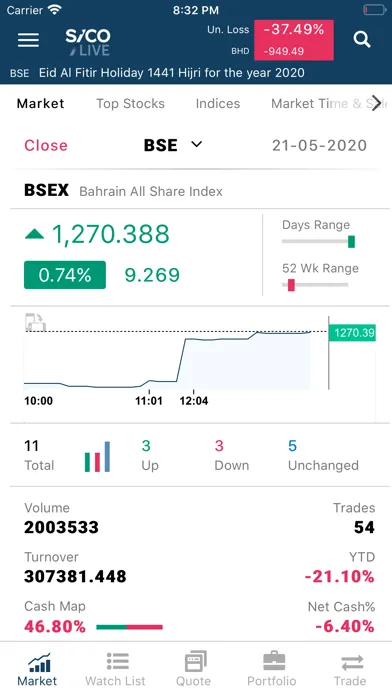
Task: Tap Bahrain All Share Index label
Action: point(151,191)
